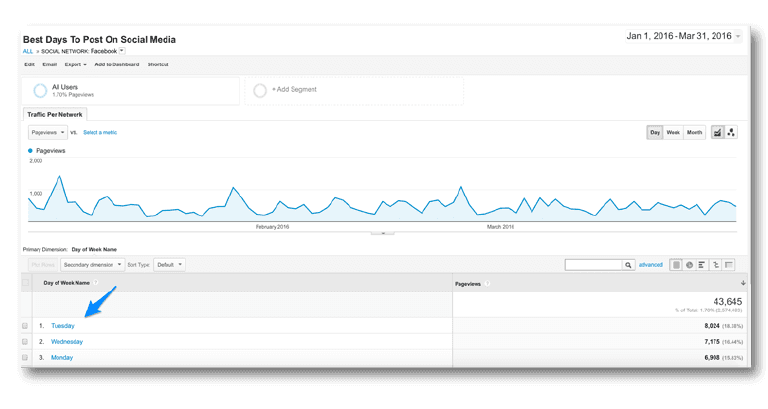This screenshot has height=409, width=768.
Task: Set the graph interval to Week
Action: [673, 132]
